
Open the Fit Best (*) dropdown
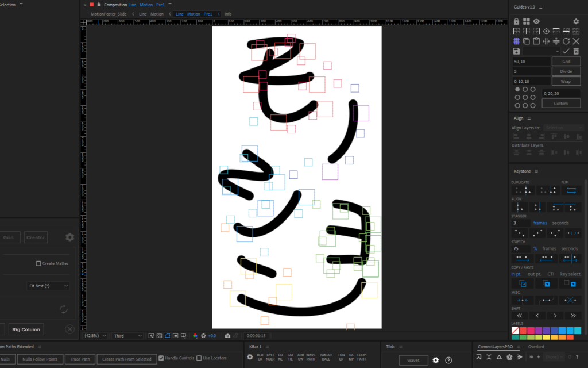(48, 286)
